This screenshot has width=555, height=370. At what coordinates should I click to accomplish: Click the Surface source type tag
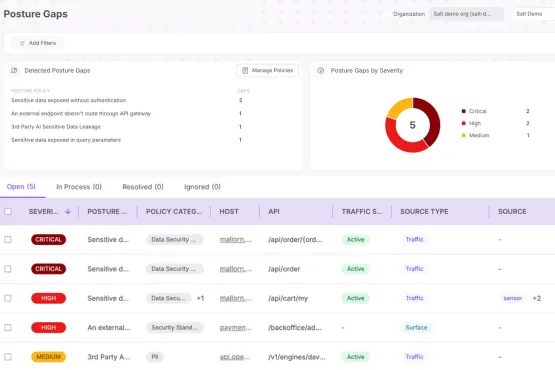[x=416, y=328]
